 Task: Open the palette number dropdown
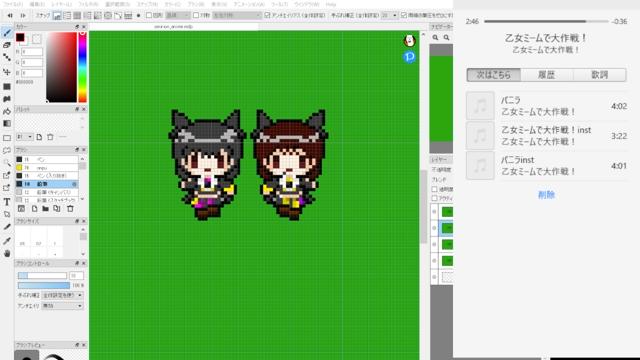24,137
